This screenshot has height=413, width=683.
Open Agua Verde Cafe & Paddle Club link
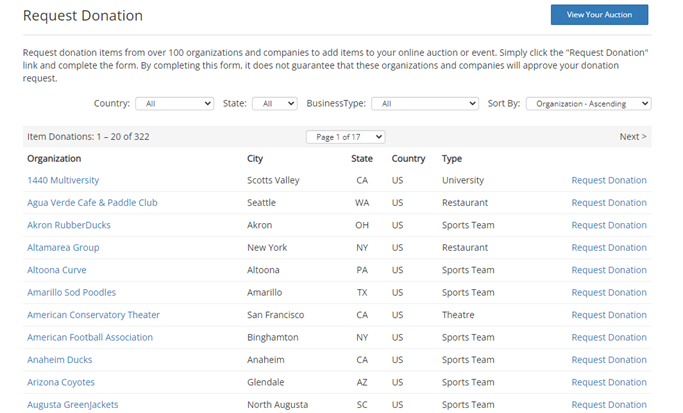pyautogui.click(x=92, y=203)
